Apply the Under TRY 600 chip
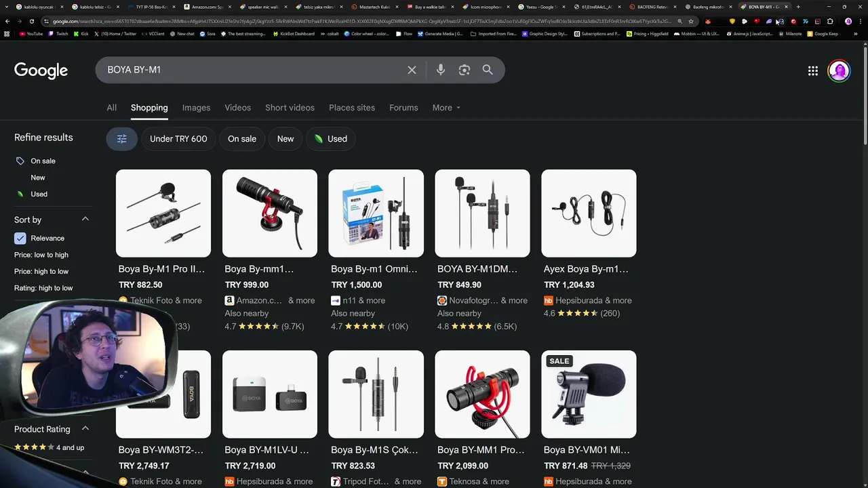This screenshot has height=488, width=868. pyautogui.click(x=178, y=139)
